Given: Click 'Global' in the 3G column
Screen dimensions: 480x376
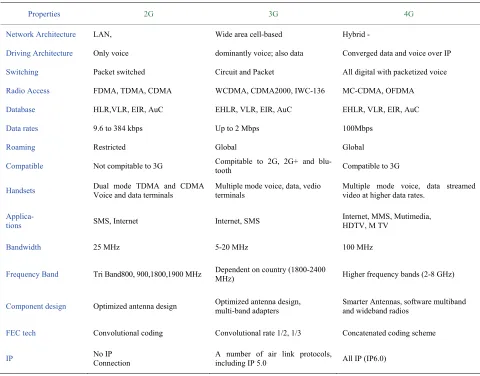Looking at the screenshot, I should pyautogui.click(x=226, y=147).
